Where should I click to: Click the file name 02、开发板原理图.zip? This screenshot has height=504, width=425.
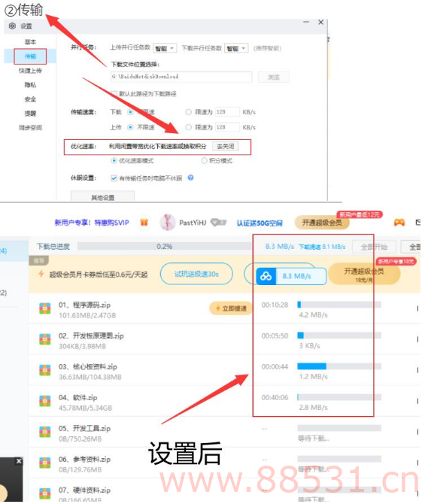coord(91,336)
